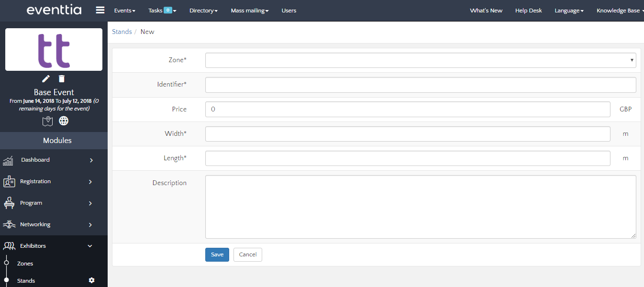Open the Zone select box
Image resolution: width=644 pixels, height=287 pixels.
pos(421,60)
